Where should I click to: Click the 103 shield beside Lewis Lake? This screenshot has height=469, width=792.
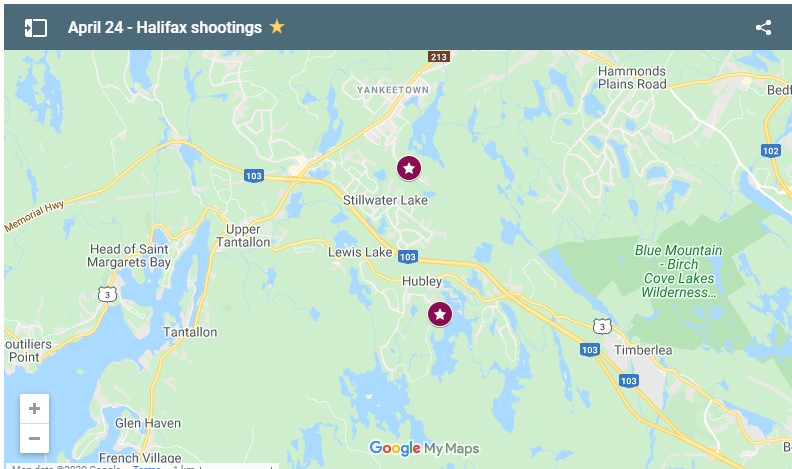[407, 256]
